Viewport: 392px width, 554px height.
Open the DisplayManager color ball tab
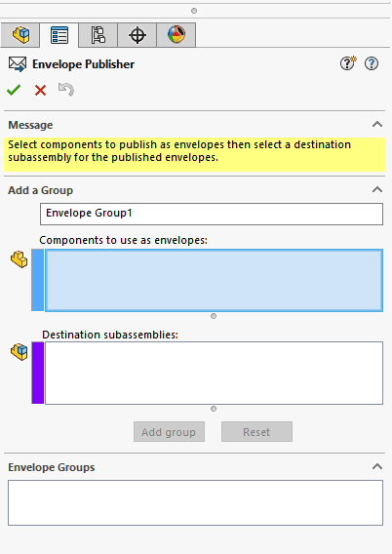[x=176, y=35]
